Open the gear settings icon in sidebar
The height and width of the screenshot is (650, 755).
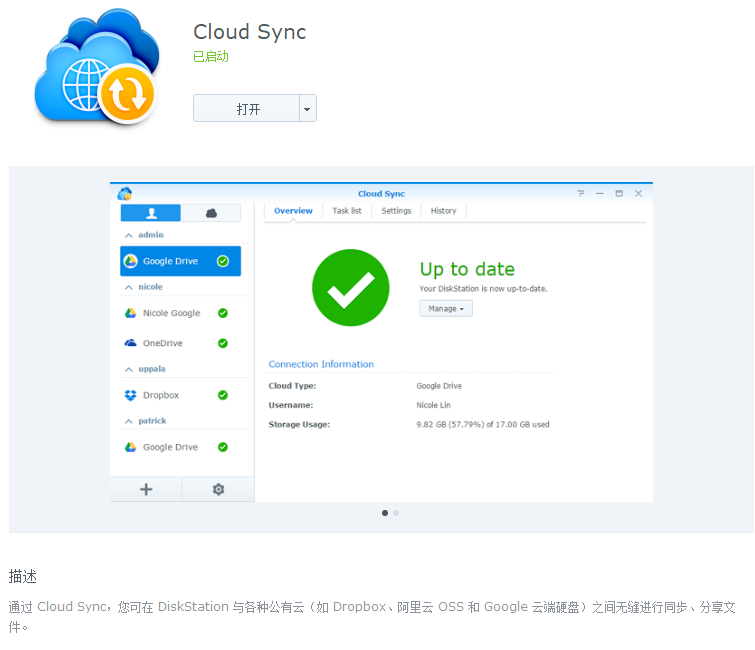click(x=218, y=489)
